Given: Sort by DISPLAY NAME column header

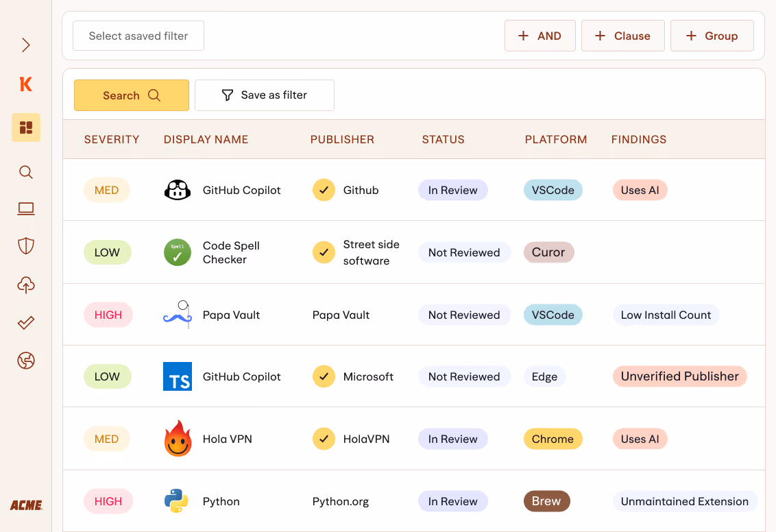Looking at the screenshot, I should pos(206,140).
